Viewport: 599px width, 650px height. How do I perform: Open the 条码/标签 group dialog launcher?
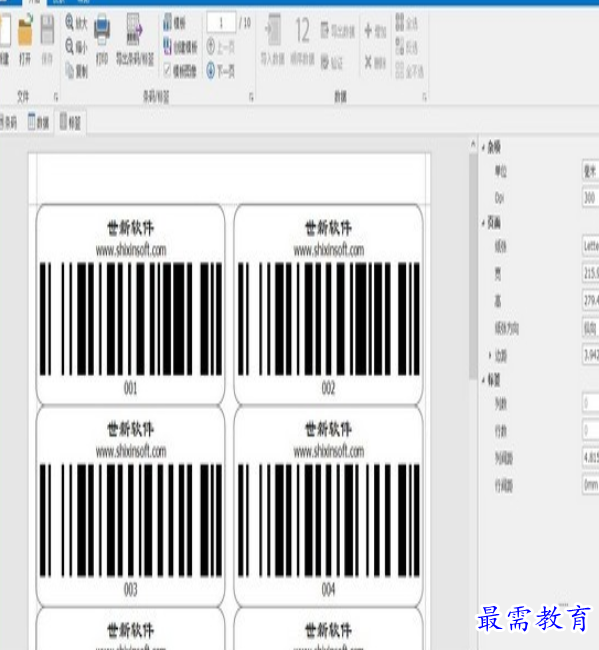[x=251, y=97]
